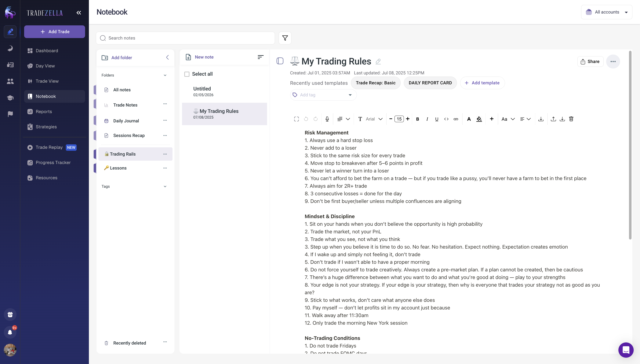This screenshot has height=364, width=640.
Task: Open the Arial font family dropdown
Action: 373,119
